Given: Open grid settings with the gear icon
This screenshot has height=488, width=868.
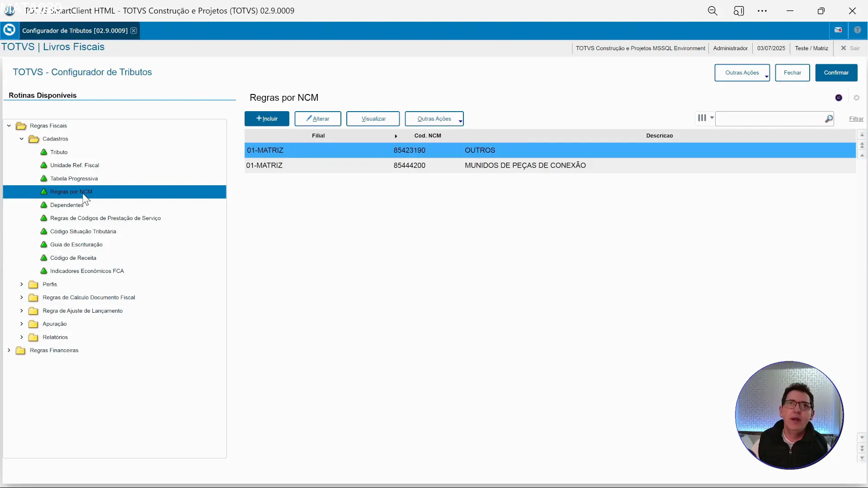Looking at the screenshot, I should (x=857, y=98).
